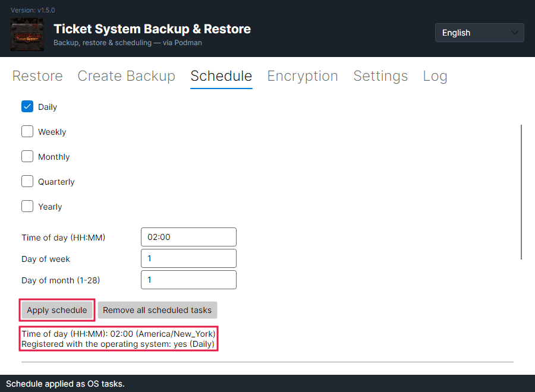Image resolution: width=535 pixels, height=392 pixels.
Task: Select the Schedule tab
Action: (221, 76)
